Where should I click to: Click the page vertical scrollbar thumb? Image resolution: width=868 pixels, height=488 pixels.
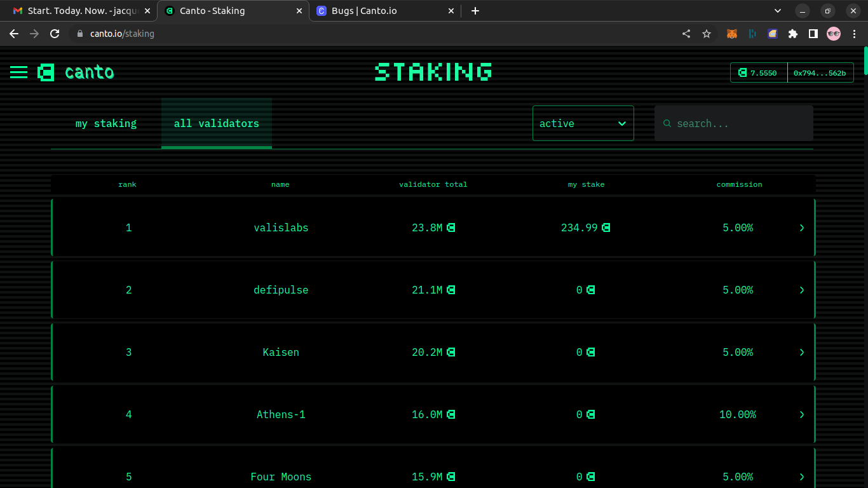[x=865, y=60]
